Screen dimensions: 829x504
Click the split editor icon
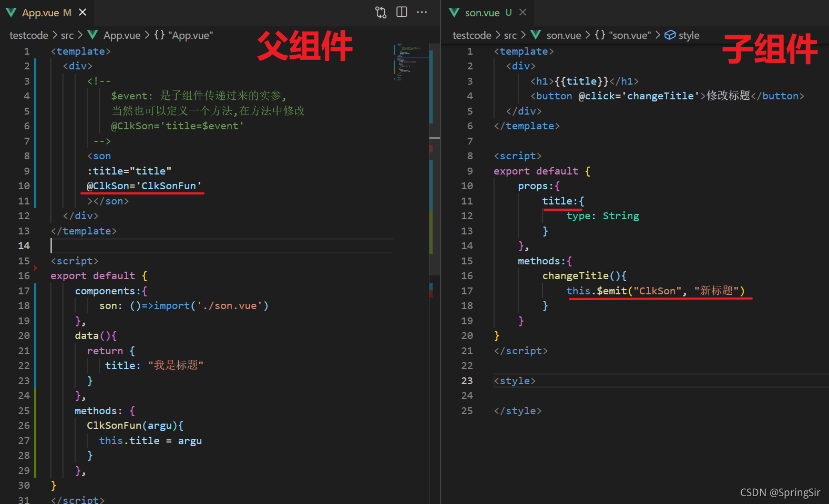coord(402,12)
